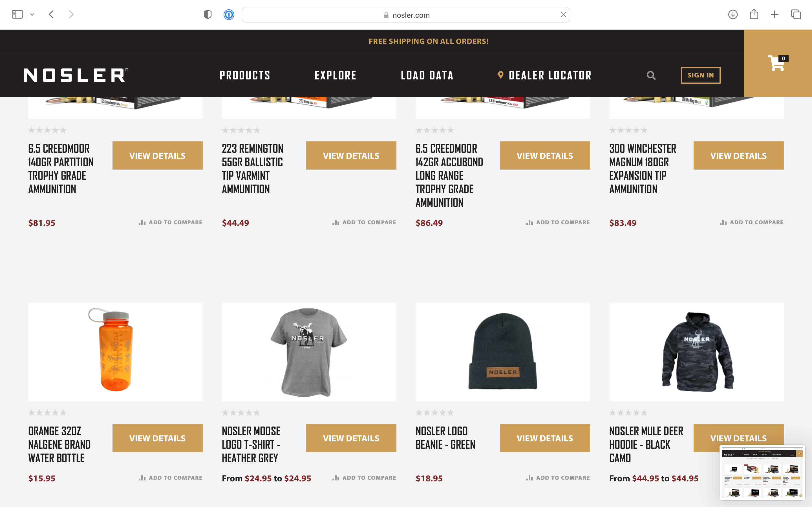Go back with the back arrow
Viewport: 812px width, 507px height.
[51, 14]
